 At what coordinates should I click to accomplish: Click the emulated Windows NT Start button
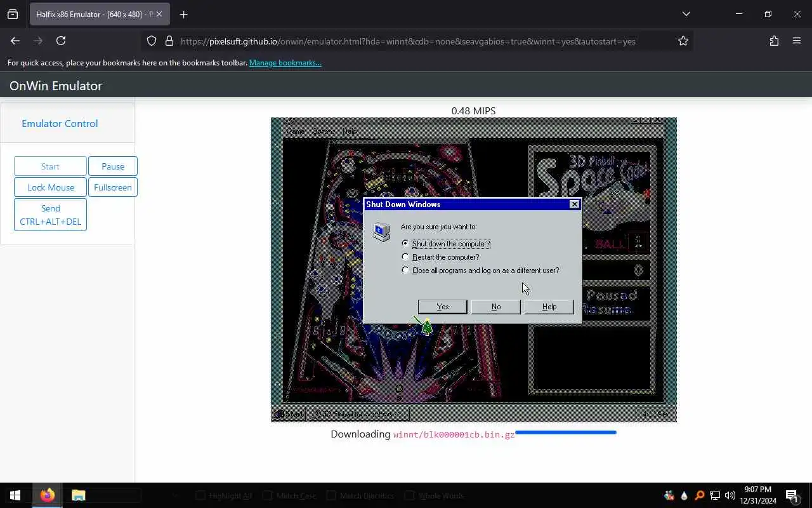click(289, 414)
